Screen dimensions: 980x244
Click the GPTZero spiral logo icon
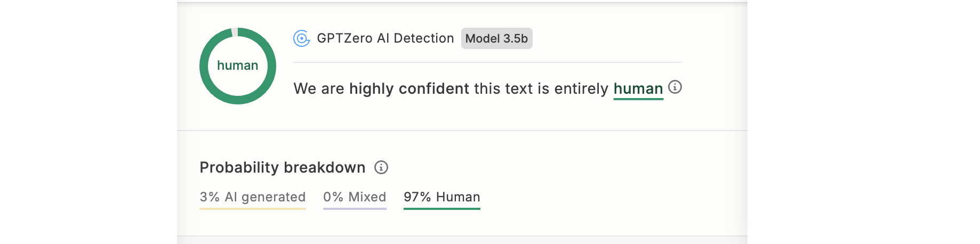click(x=302, y=38)
